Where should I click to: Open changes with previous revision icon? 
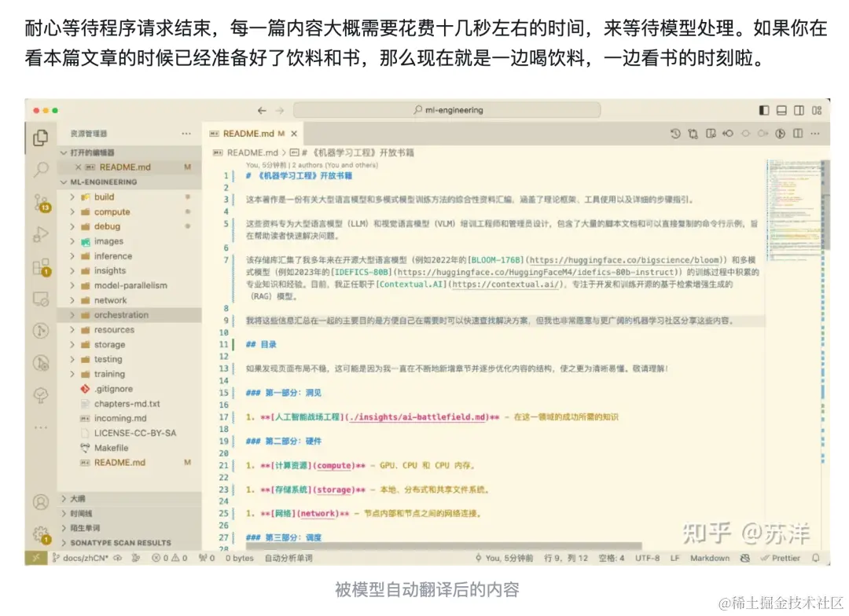coord(728,133)
